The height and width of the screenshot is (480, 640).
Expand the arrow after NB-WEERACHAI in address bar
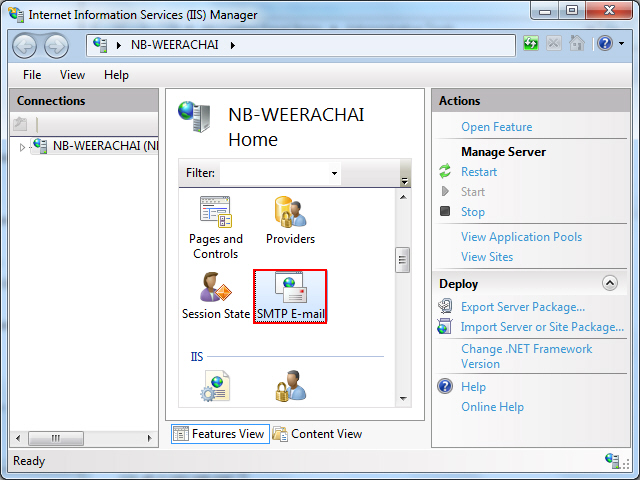tap(233, 45)
